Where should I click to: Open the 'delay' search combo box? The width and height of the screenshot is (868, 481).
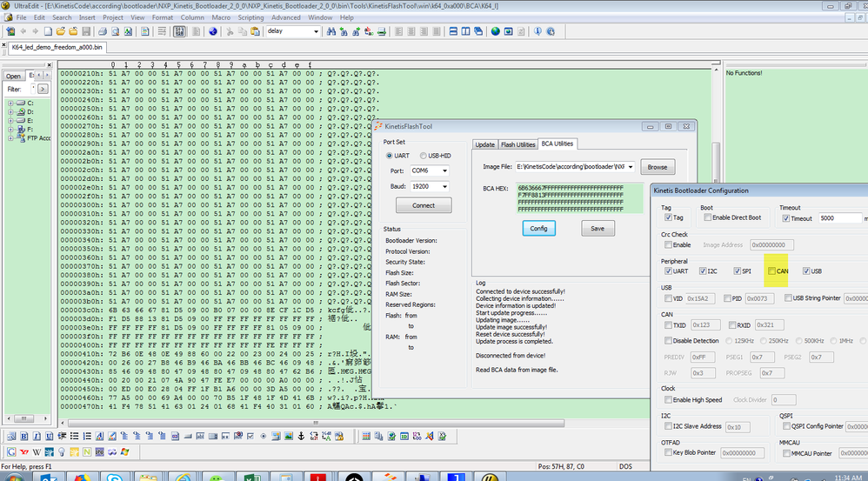[x=316, y=31]
